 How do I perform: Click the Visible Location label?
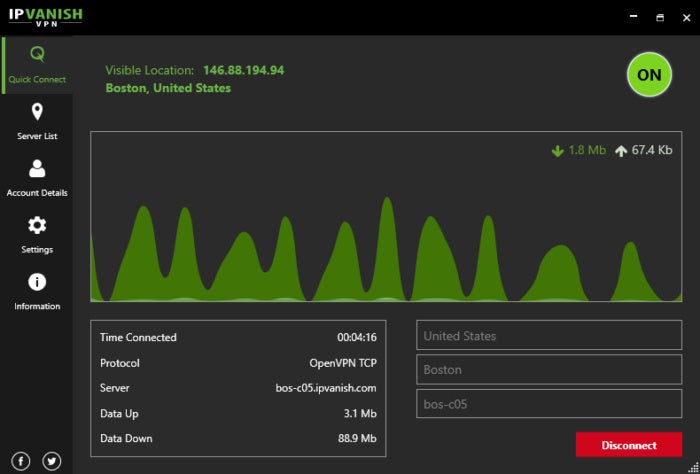150,71
